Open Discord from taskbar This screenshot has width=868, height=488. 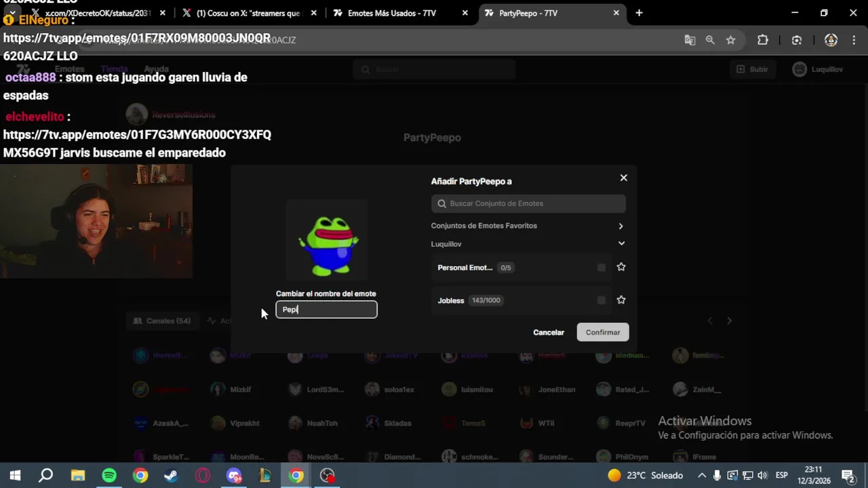pyautogui.click(x=234, y=475)
